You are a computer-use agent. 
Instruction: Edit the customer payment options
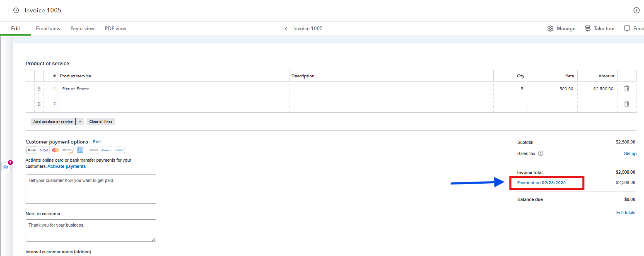pyautogui.click(x=97, y=142)
